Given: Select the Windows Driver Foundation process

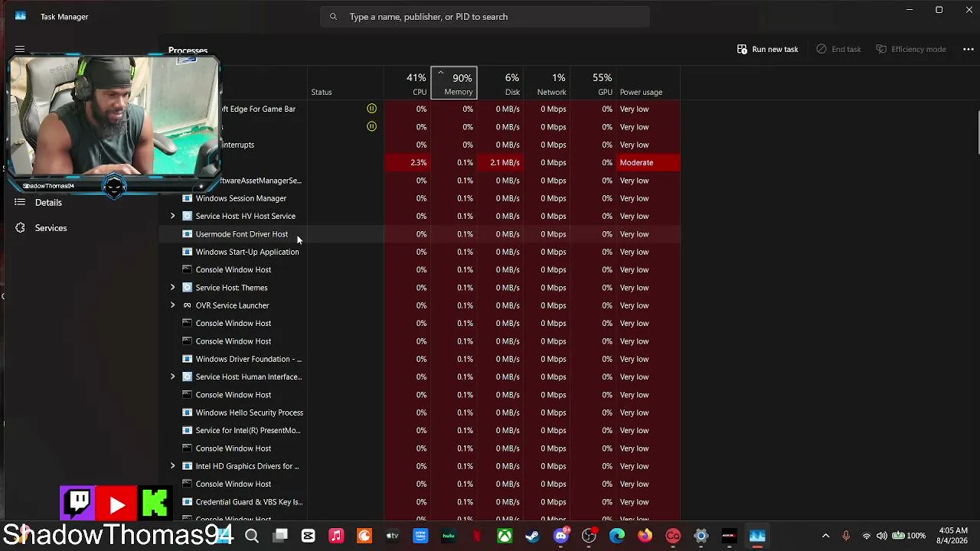Looking at the screenshot, I should 420,359.
